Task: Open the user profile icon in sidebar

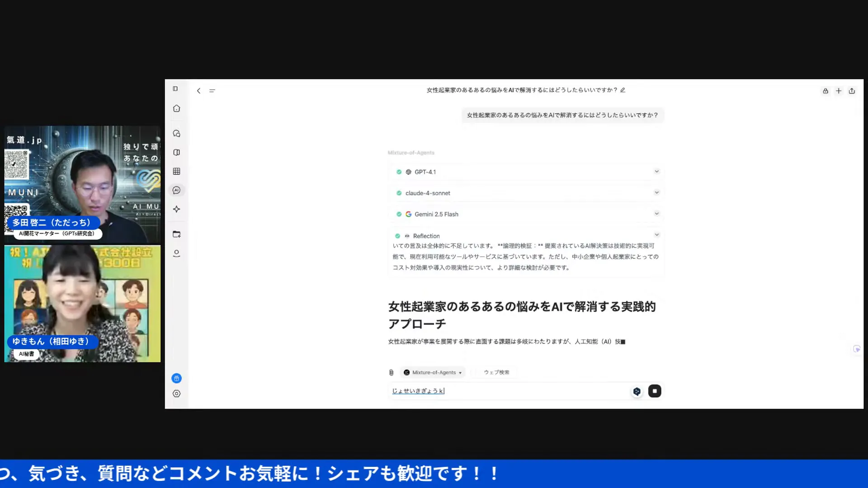Action: coord(177,253)
